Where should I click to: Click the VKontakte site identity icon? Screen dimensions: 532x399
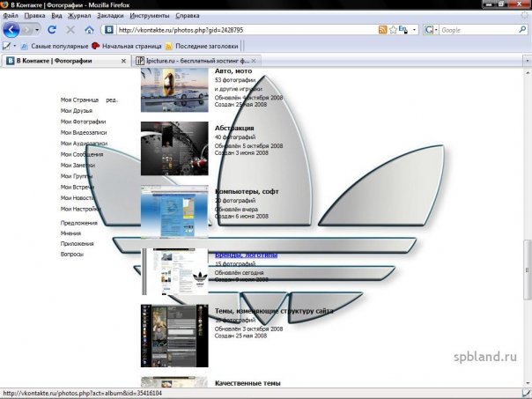click(109, 30)
